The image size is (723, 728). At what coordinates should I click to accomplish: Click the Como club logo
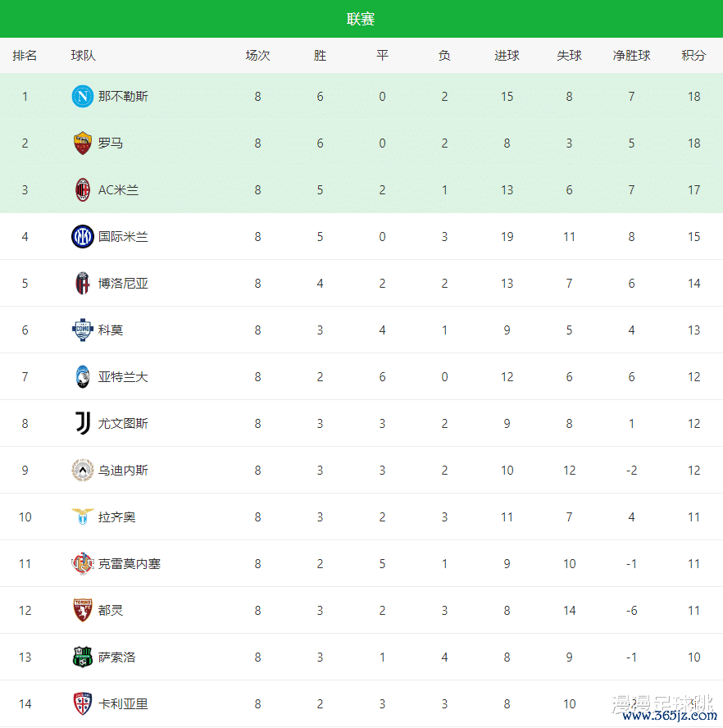(x=83, y=330)
